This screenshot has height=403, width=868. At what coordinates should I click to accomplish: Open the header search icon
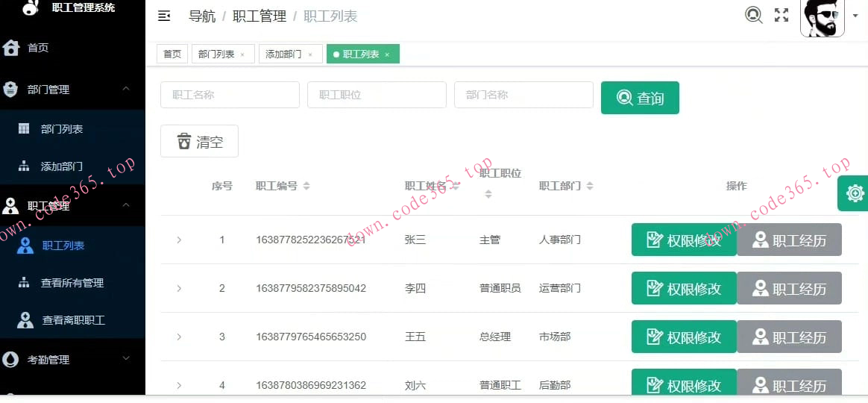753,14
